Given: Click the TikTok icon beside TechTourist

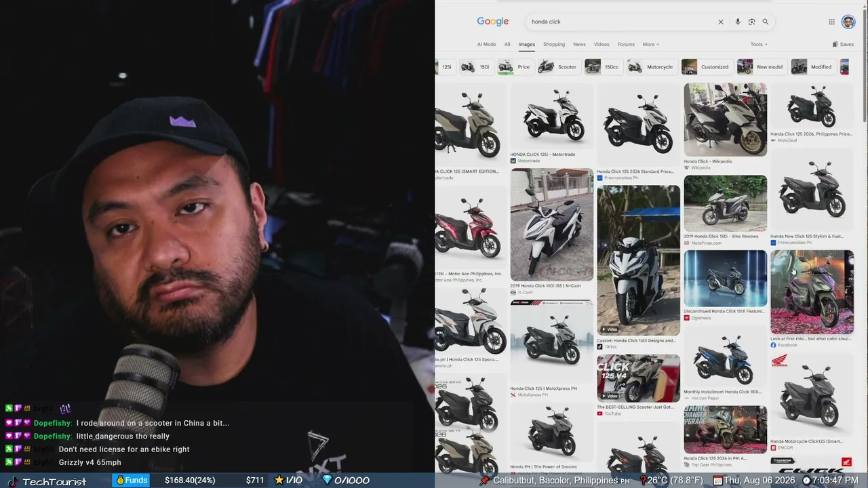Looking at the screenshot, I should pos(12,481).
